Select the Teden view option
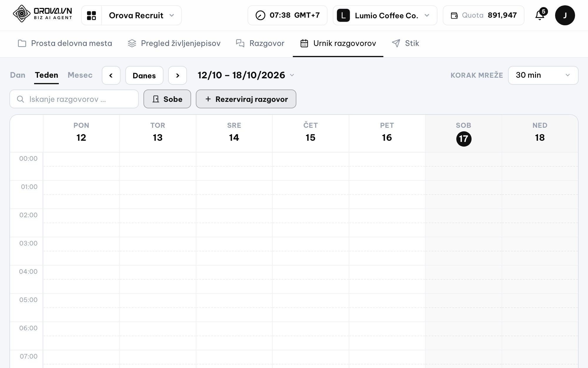 pyautogui.click(x=46, y=75)
